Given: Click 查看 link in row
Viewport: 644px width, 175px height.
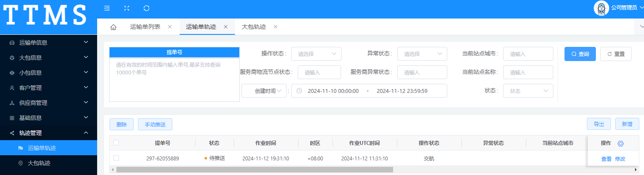Looking at the screenshot, I should (606, 159).
